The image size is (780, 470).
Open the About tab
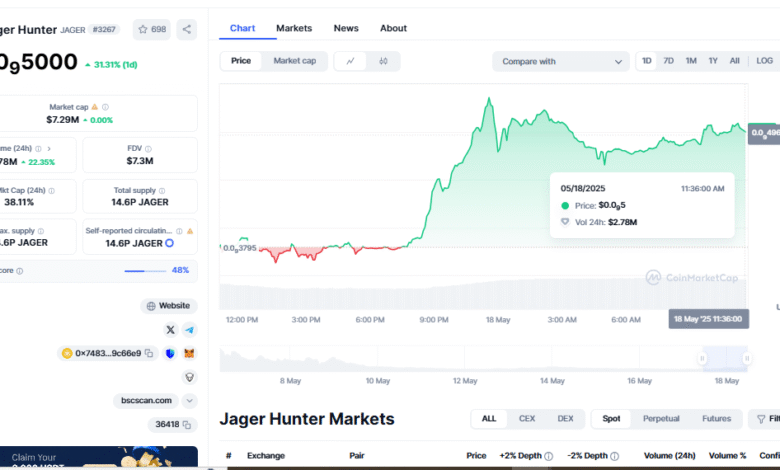pyautogui.click(x=393, y=28)
